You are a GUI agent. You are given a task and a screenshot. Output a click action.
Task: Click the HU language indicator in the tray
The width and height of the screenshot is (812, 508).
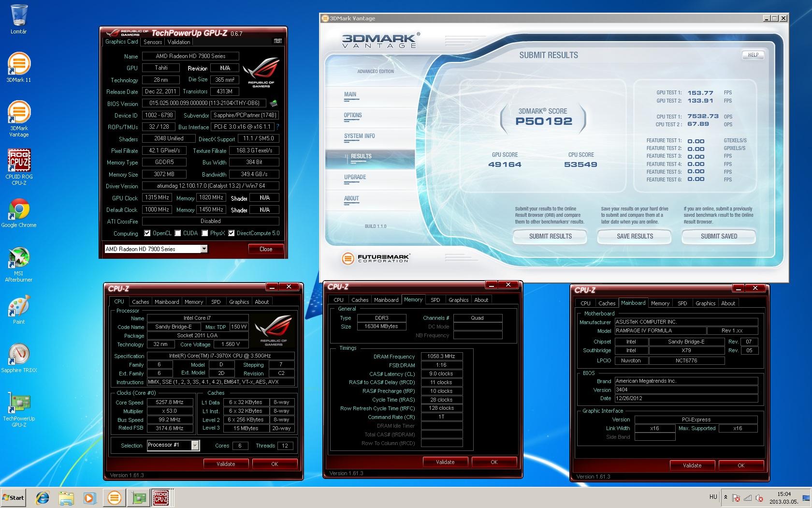tap(713, 497)
